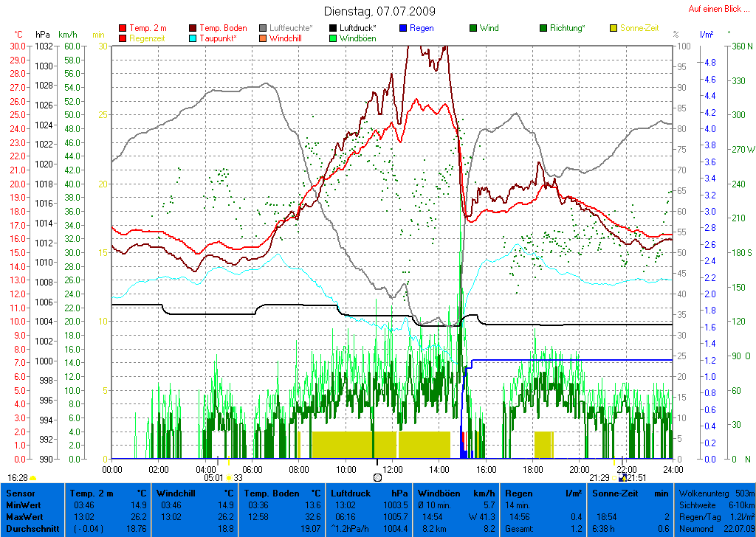Click the light green Windböen legend square

click(334, 38)
